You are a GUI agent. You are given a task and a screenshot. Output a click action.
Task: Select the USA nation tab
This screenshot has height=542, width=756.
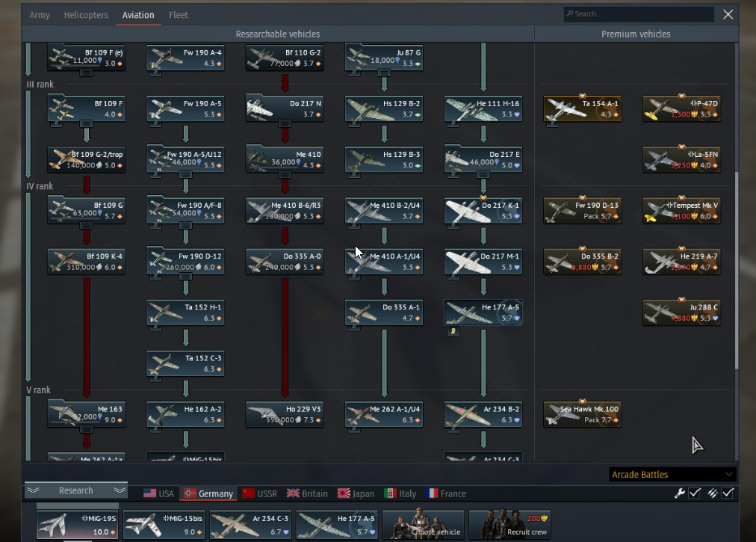[158, 493]
